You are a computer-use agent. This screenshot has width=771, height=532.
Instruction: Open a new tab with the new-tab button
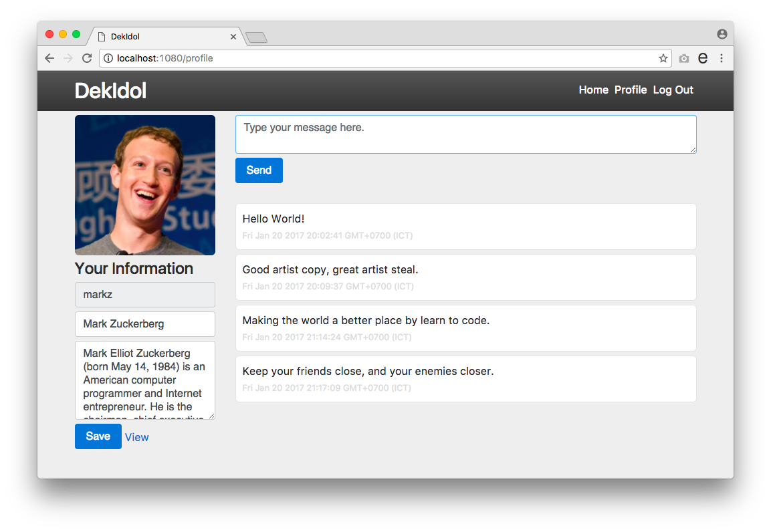coord(256,37)
